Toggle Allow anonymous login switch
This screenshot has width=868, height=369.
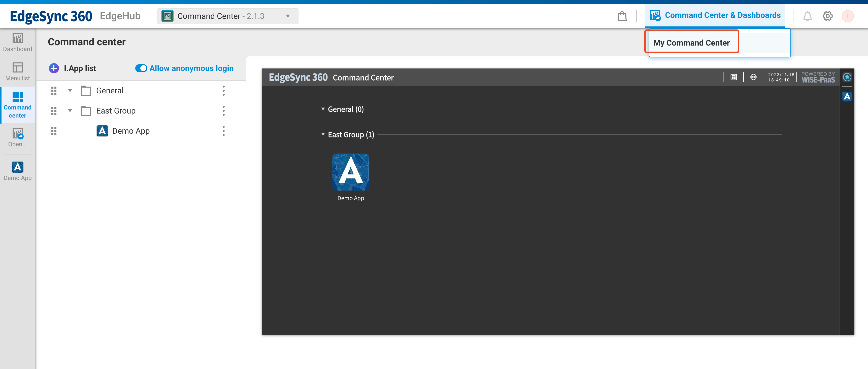click(x=141, y=68)
